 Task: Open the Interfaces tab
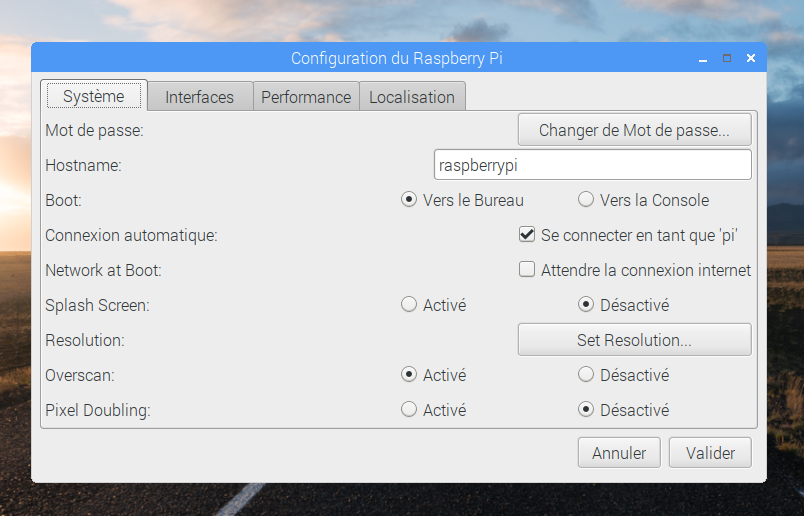tap(200, 97)
